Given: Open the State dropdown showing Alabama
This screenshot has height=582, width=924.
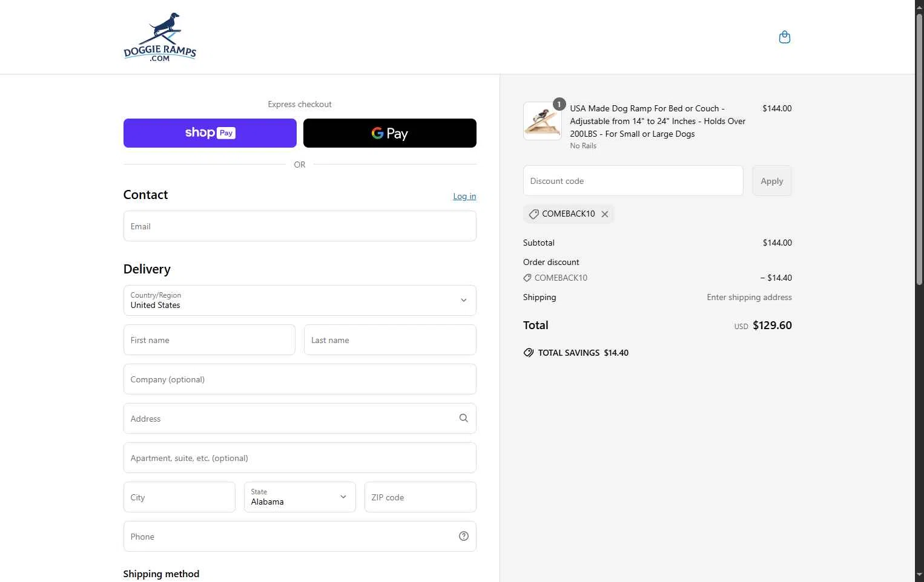Looking at the screenshot, I should pyautogui.click(x=300, y=497).
